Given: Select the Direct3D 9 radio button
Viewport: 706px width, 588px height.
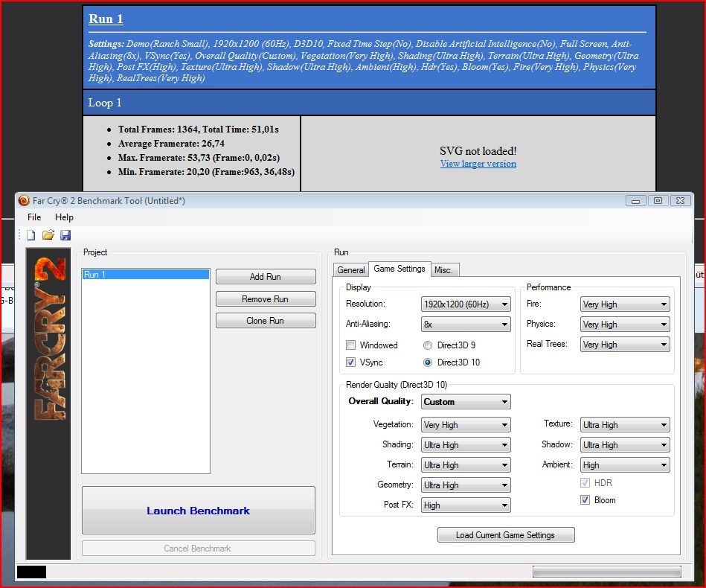Looking at the screenshot, I should [x=428, y=345].
